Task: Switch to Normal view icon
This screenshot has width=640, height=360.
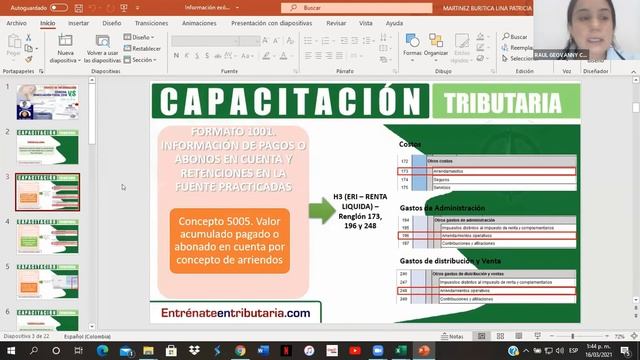Action: coord(482,336)
